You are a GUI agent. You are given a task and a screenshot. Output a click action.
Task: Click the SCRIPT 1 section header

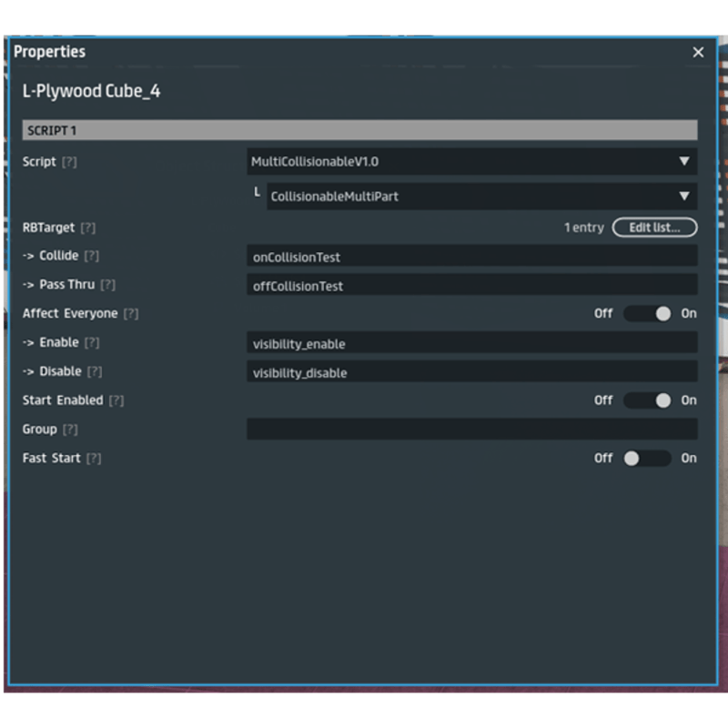coord(359,130)
